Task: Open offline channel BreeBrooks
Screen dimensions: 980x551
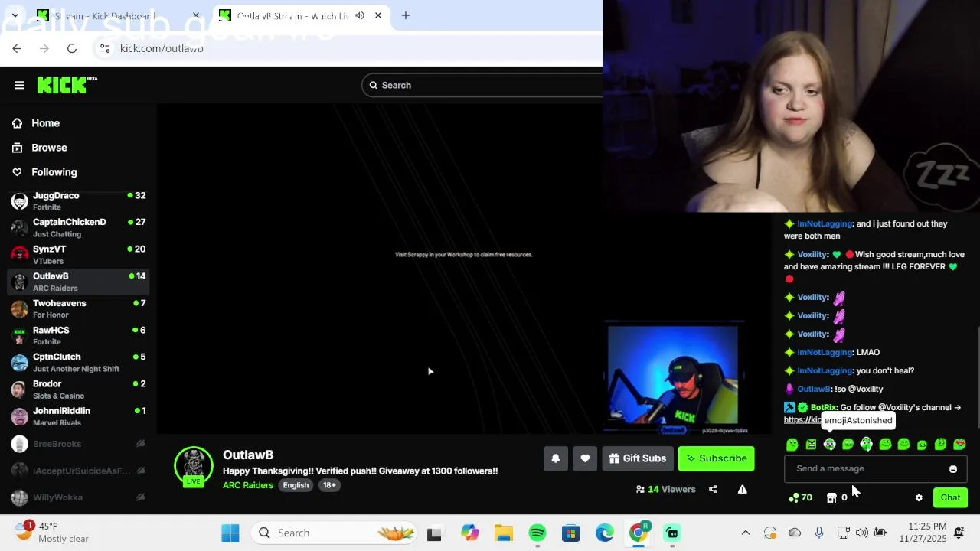Action: pos(77,444)
